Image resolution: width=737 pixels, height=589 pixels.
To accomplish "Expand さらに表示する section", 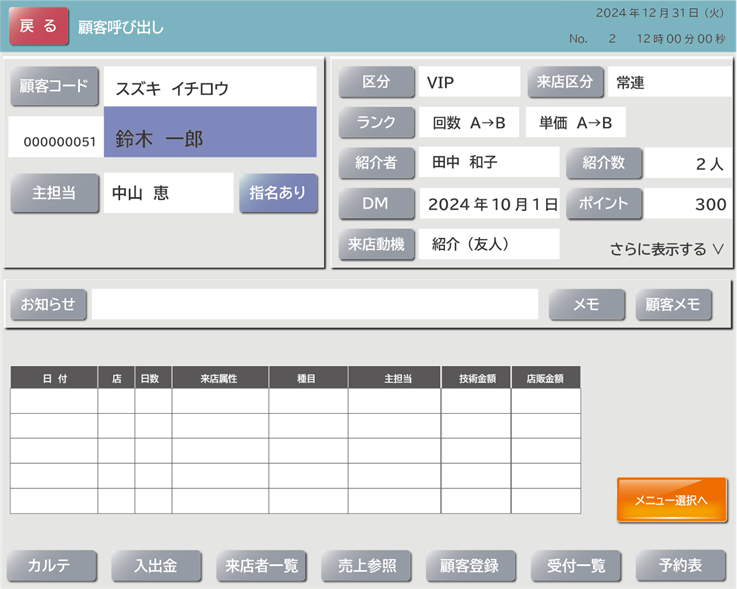I will 666,249.
